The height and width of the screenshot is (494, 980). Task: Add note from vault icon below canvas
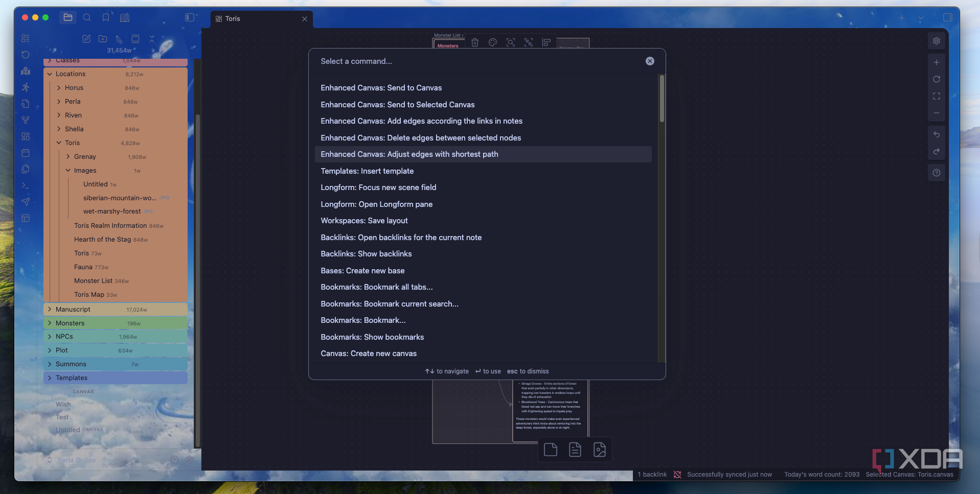click(575, 450)
